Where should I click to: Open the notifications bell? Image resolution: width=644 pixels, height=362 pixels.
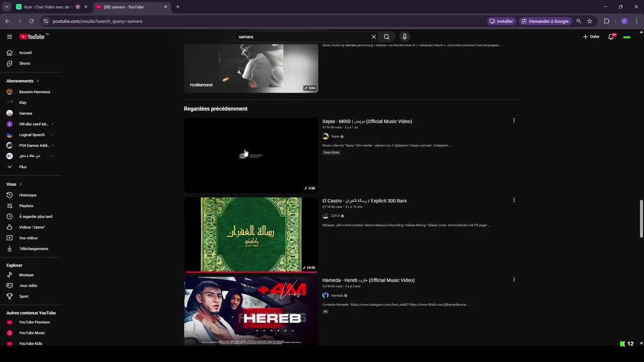point(611,37)
